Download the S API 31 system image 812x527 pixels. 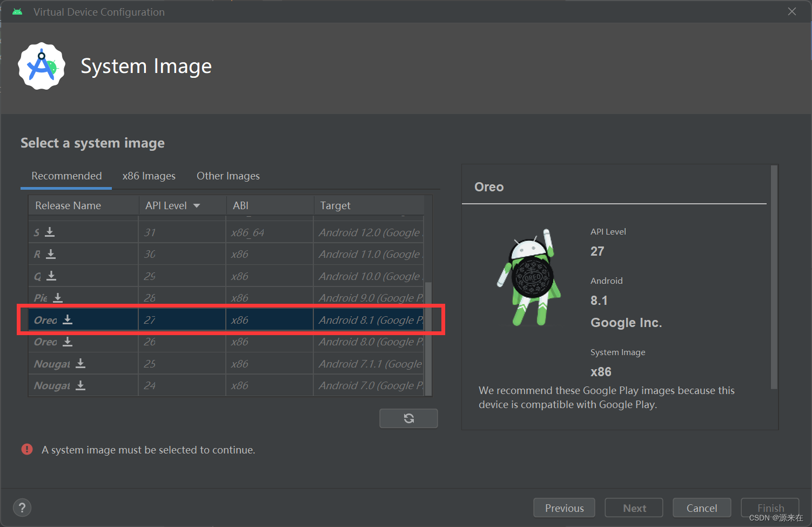point(50,232)
